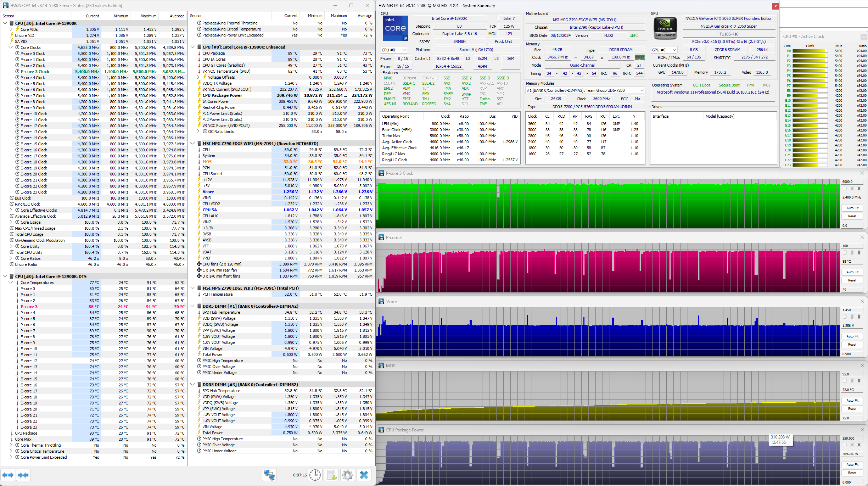Click the darkest square in P-core 3 graph
This screenshot has width=868, height=486.
859,252
